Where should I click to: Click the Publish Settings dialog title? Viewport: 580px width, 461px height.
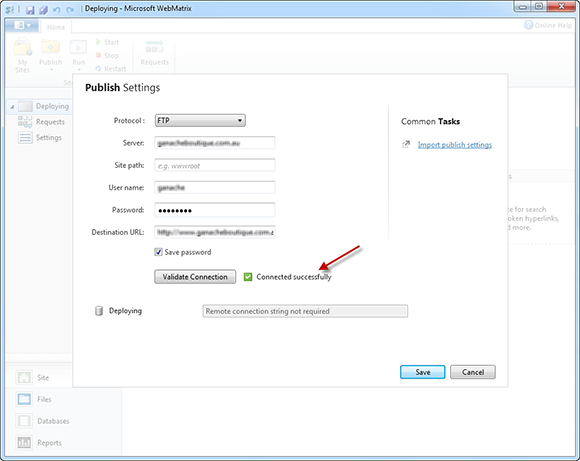click(122, 88)
